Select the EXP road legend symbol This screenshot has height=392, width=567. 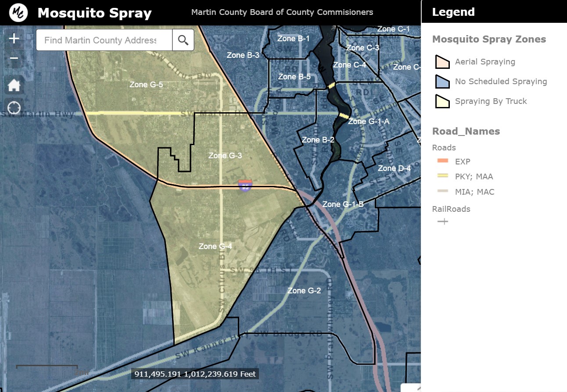pos(443,161)
